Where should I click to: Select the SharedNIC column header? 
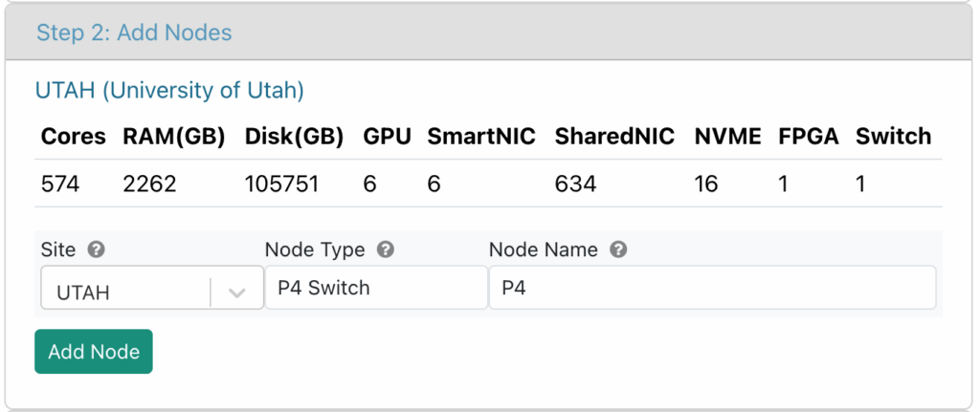pos(614,136)
